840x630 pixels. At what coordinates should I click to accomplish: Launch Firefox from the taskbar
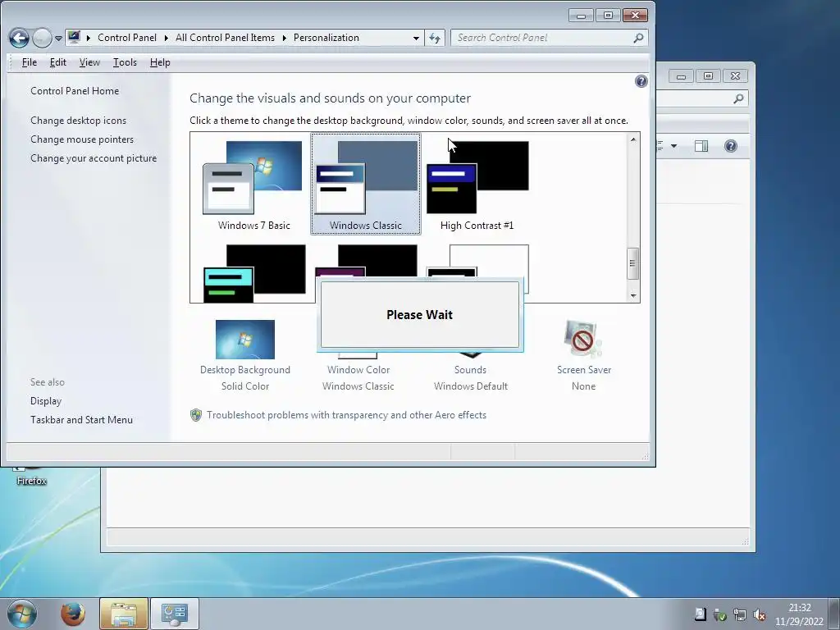click(72, 614)
